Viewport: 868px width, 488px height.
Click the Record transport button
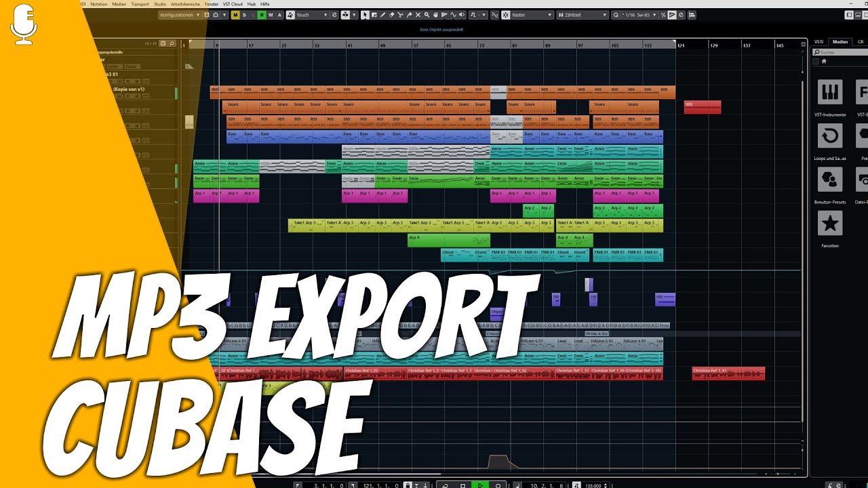498,485
